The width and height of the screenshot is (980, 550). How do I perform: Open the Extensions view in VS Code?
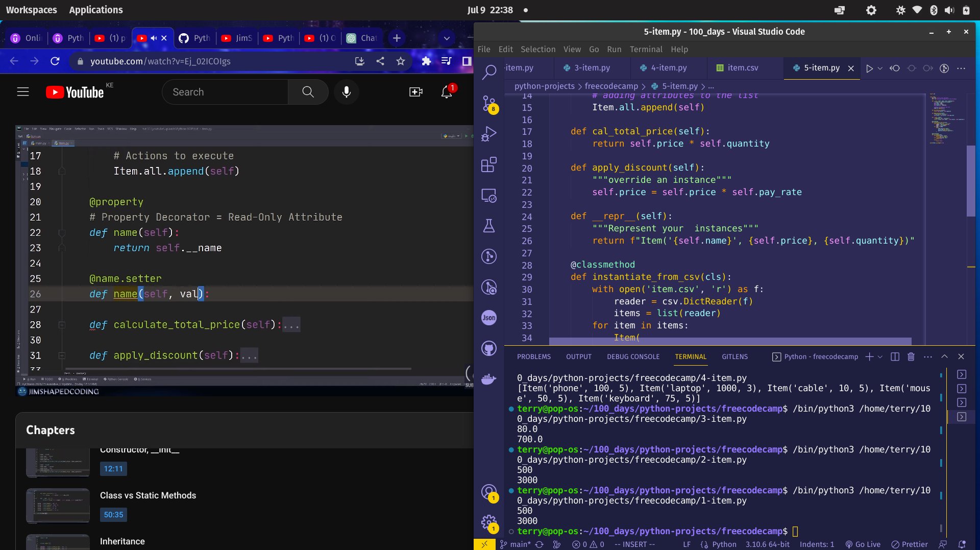point(489,164)
